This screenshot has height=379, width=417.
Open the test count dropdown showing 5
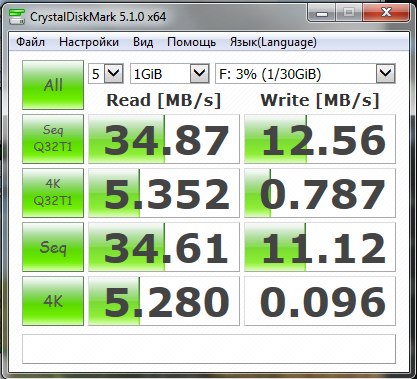[x=106, y=73]
